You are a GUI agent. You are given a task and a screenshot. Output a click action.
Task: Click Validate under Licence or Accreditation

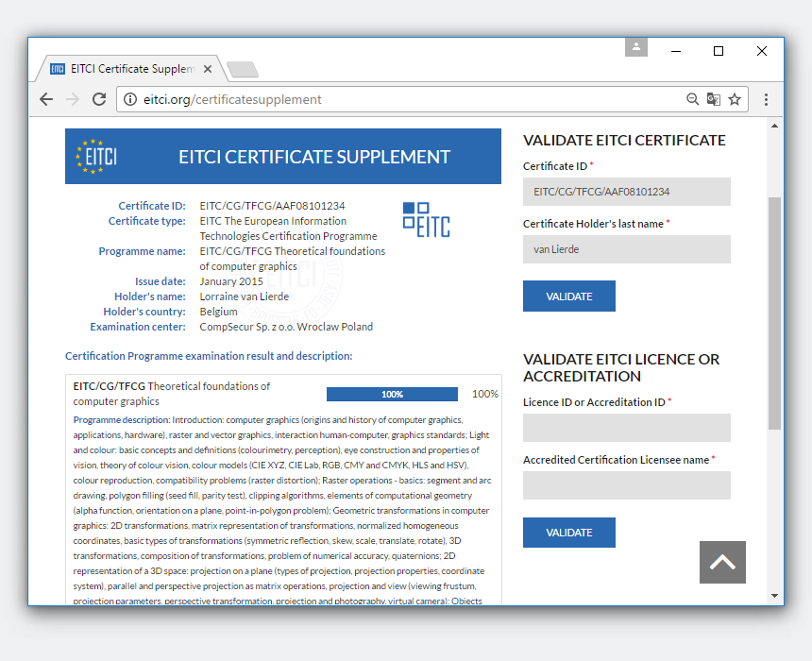568,533
